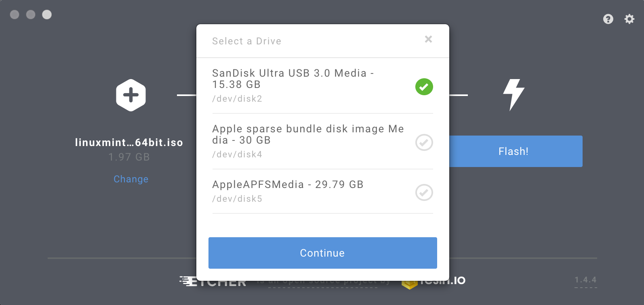Open the help question mark icon
Screen dimensions: 644x305
(x=608, y=19)
